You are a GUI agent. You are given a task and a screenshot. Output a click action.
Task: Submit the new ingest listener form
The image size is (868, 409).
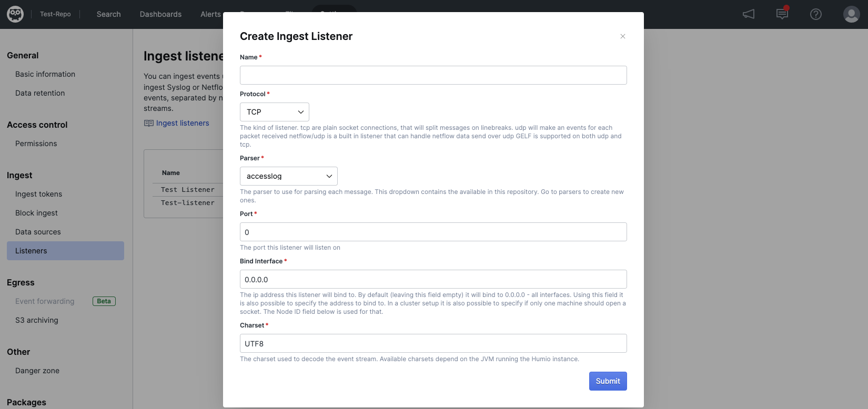click(x=608, y=381)
